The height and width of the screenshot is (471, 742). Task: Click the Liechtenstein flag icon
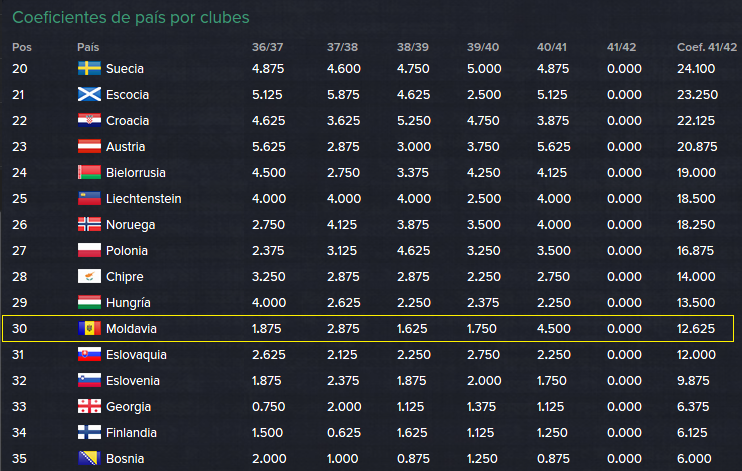coord(89,198)
